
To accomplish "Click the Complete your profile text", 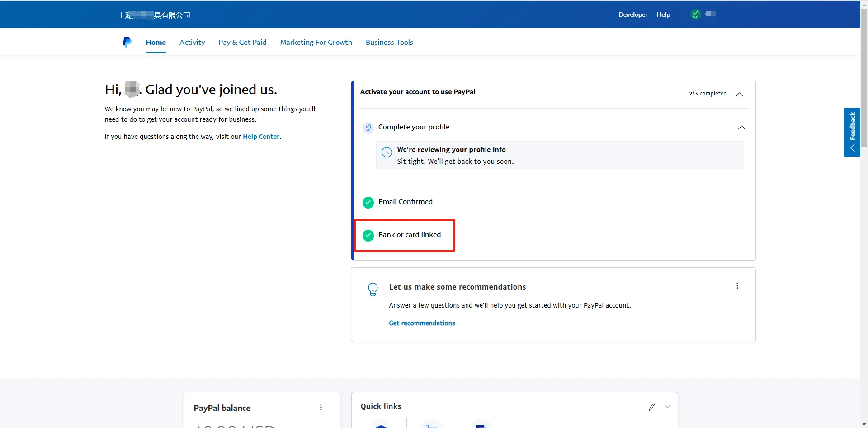I will (x=414, y=127).
